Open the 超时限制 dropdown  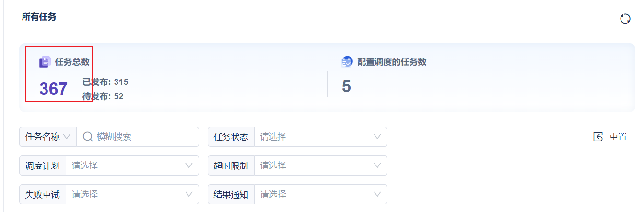coord(321,165)
